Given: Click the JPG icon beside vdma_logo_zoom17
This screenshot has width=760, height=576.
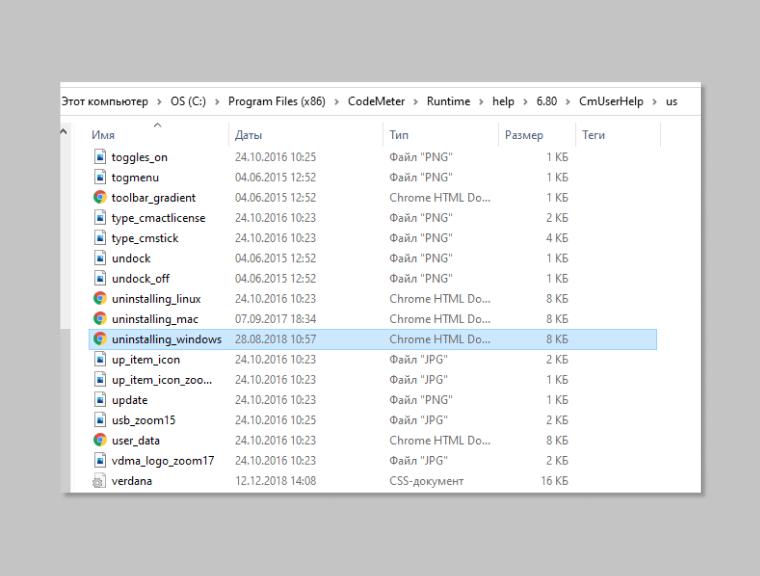Looking at the screenshot, I should [99, 460].
